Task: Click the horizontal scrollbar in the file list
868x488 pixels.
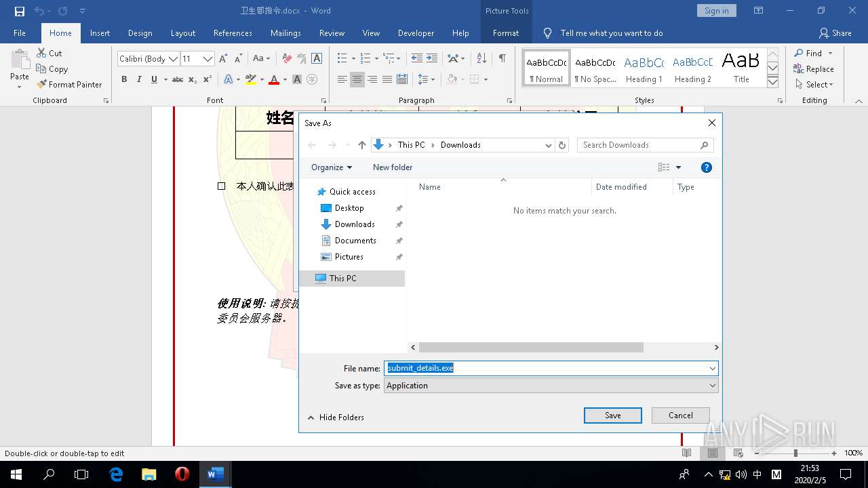Action: (x=531, y=347)
